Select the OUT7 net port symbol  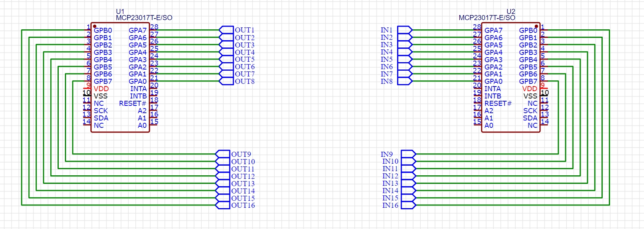226,74
